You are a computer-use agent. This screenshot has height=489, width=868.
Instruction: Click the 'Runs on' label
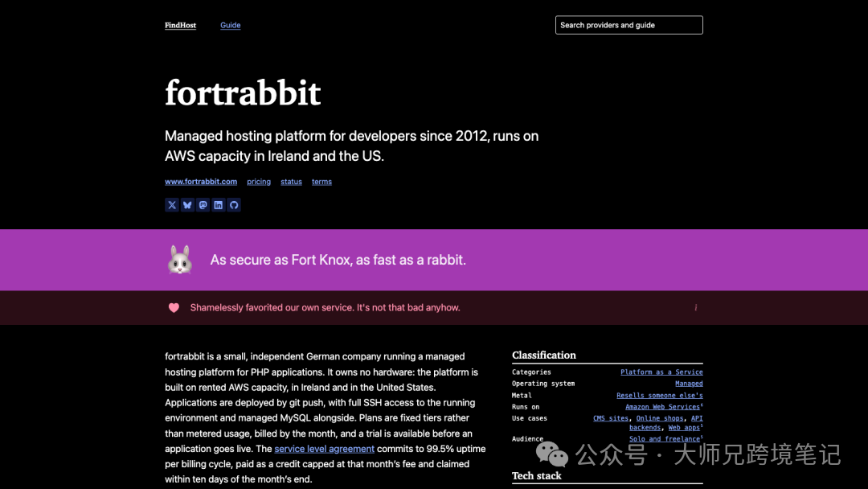(526, 406)
